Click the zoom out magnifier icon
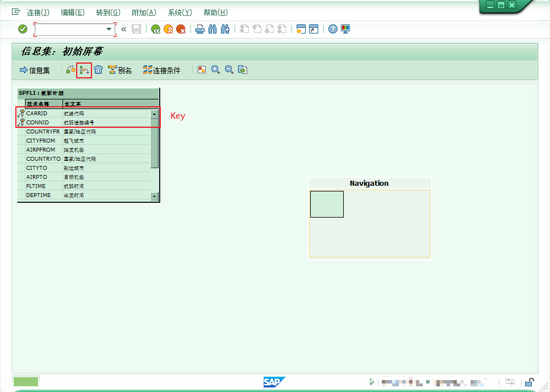Image resolution: width=550 pixels, height=392 pixels. click(x=229, y=70)
